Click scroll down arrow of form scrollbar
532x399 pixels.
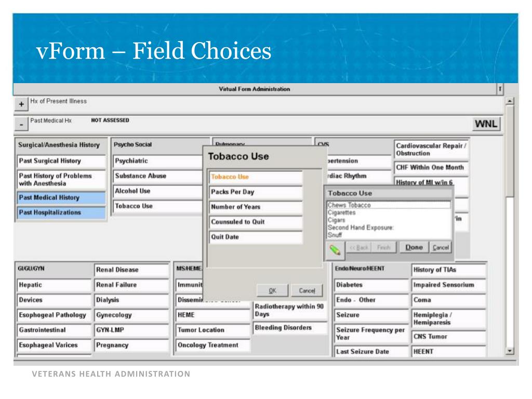tap(510, 351)
